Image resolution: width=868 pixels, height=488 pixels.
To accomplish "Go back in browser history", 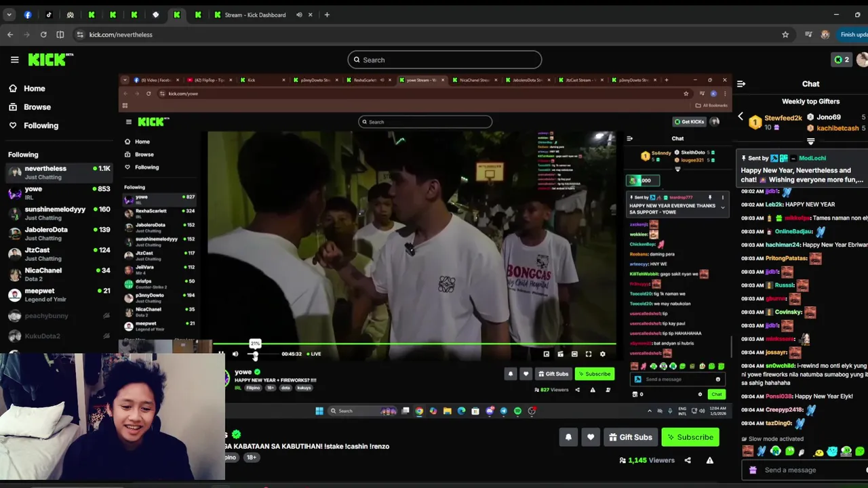I will click(10, 35).
